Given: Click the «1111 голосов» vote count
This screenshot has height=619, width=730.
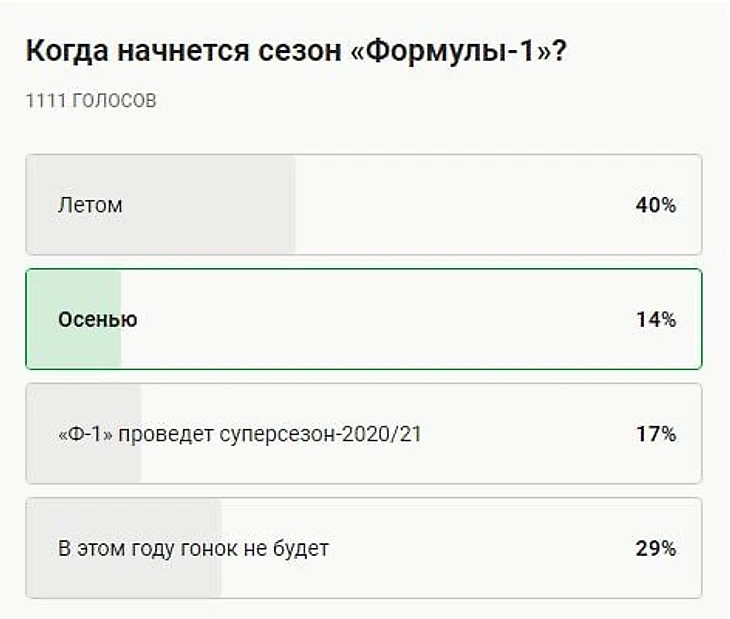Looking at the screenshot, I should click(x=91, y=101).
